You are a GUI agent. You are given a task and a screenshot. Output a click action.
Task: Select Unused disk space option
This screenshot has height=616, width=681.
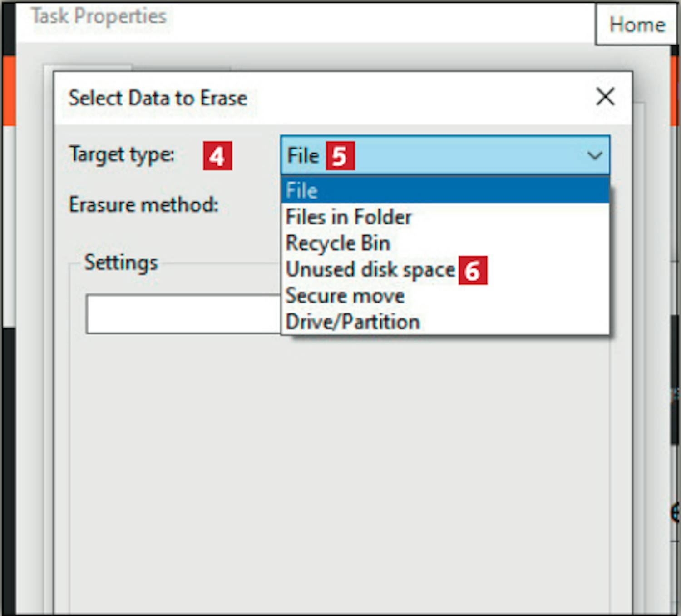tap(445, 269)
